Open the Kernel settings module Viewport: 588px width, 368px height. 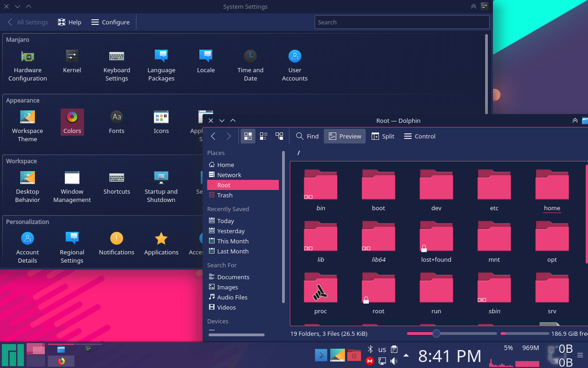tap(72, 62)
